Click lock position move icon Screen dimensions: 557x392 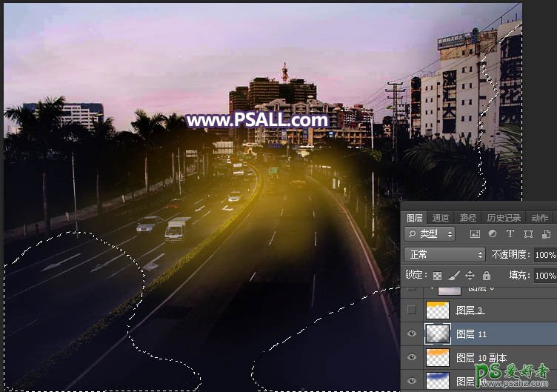[470, 275]
